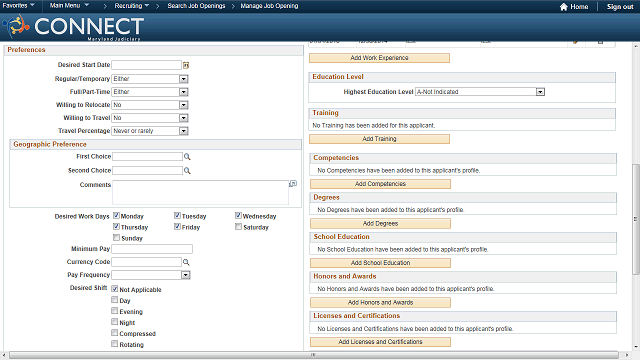Click the horizontal scrollbar thumb
Image resolution: width=640 pixels, height=360 pixels.
(x=313, y=355)
